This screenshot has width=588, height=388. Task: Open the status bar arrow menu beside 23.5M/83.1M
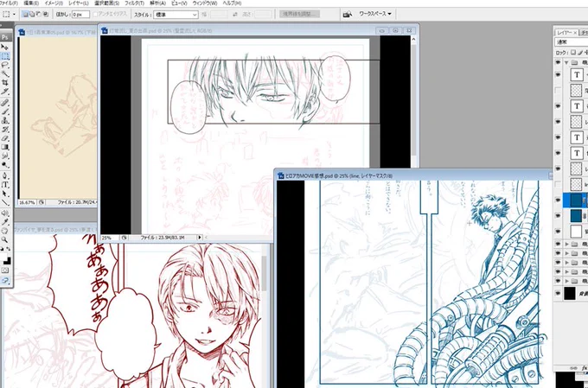[200, 238]
